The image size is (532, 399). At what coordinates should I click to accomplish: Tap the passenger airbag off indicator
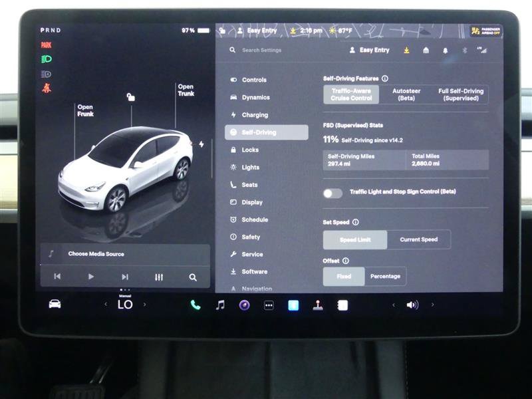click(485, 31)
